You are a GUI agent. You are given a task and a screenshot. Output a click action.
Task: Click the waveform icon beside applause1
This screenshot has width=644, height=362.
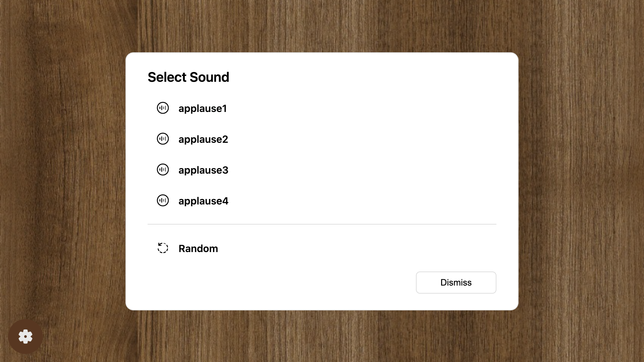[163, 108]
